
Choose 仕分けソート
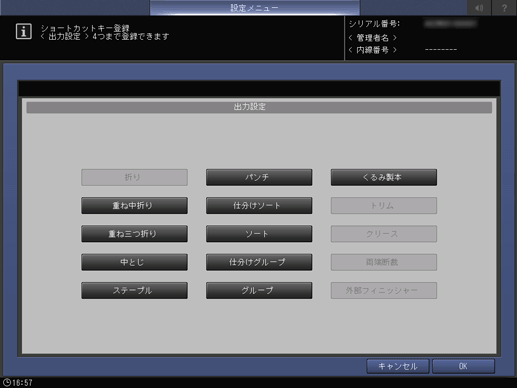pos(259,206)
